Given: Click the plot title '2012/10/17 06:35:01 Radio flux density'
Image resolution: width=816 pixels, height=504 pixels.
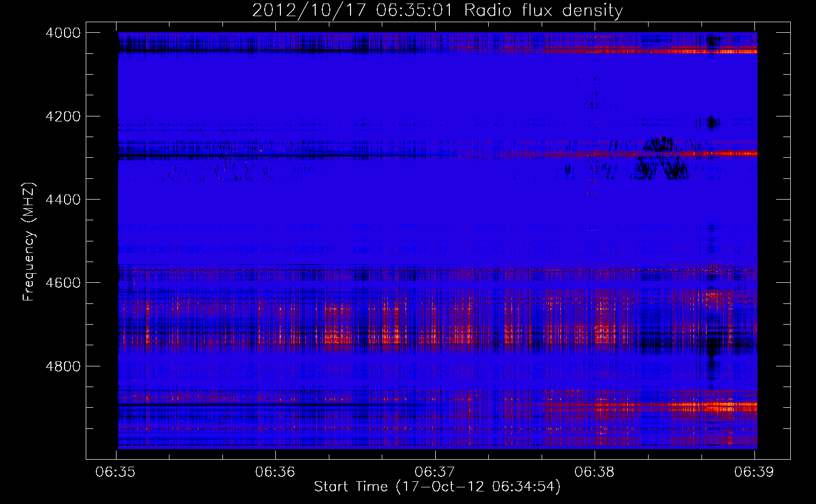Looking at the screenshot, I should click(437, 10).
